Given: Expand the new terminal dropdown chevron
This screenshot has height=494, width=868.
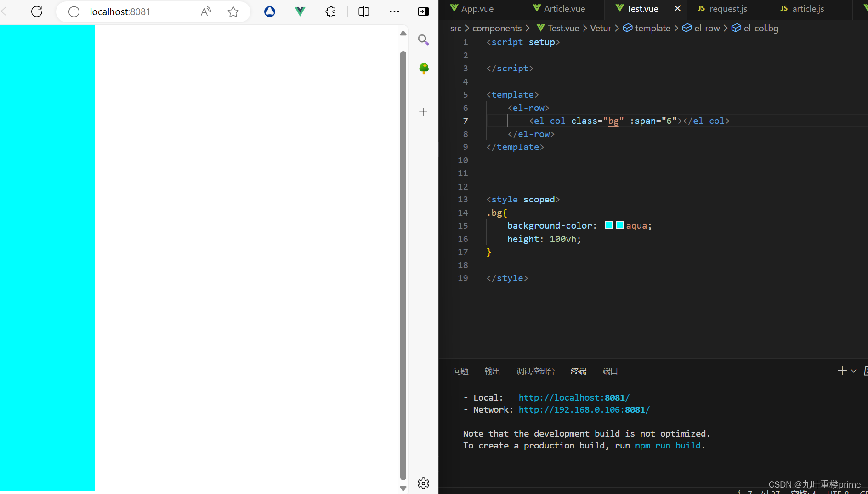Looking at the screenshot, I should (x=854, y=371).
